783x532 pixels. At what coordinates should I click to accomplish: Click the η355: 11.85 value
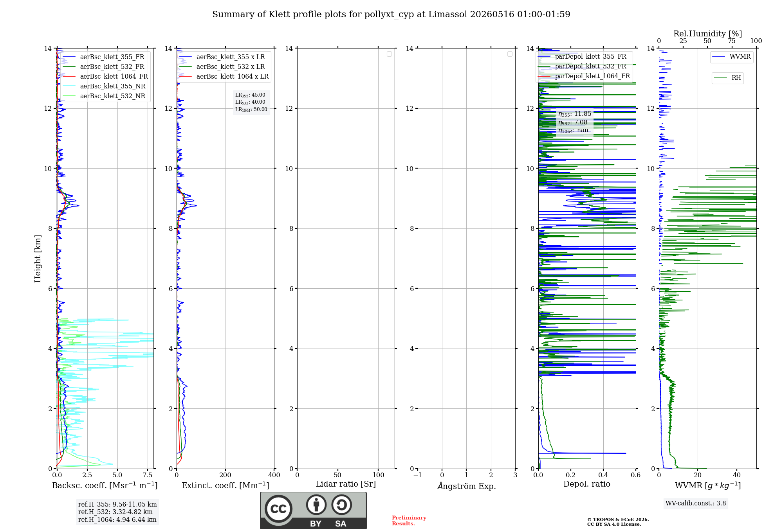pos(575,114)
